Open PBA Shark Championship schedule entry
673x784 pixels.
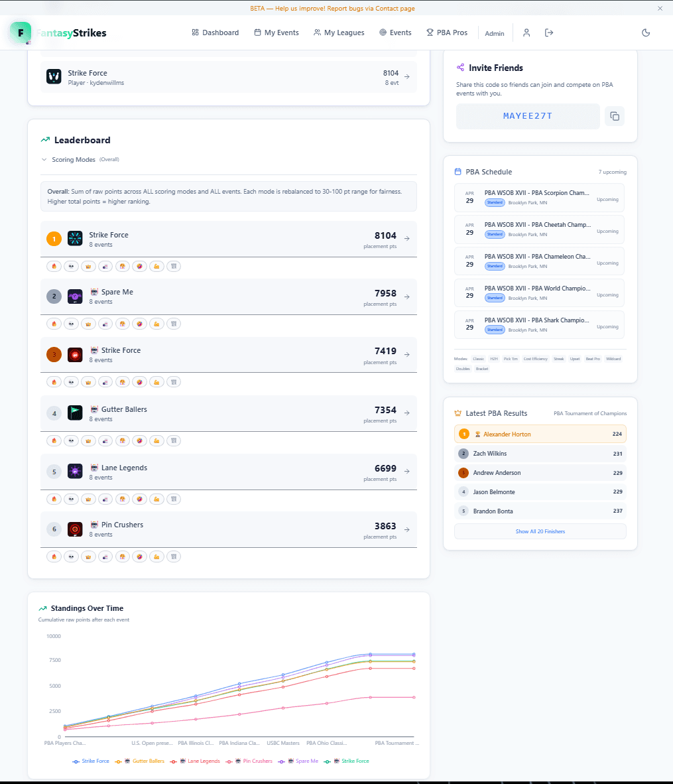540,325
